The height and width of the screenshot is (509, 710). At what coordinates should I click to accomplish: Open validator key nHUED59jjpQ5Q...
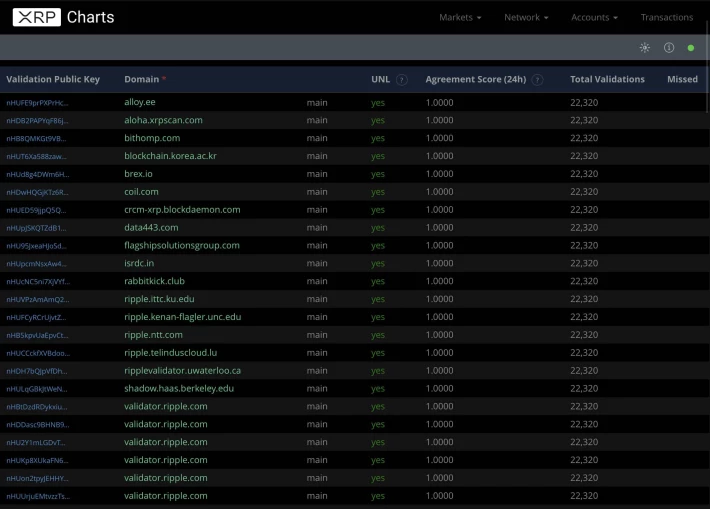tap(36, 210)
